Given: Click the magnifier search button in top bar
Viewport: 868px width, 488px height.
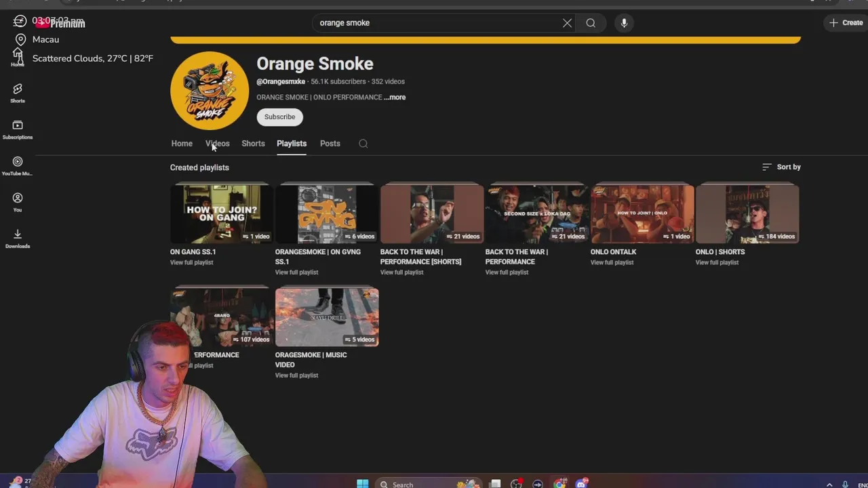Looking at the screenshot, I should (591, 23).
